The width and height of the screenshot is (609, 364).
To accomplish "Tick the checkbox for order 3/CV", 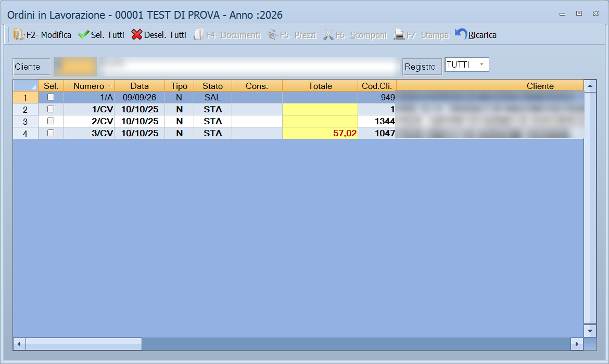I will [x=50, y=133].
